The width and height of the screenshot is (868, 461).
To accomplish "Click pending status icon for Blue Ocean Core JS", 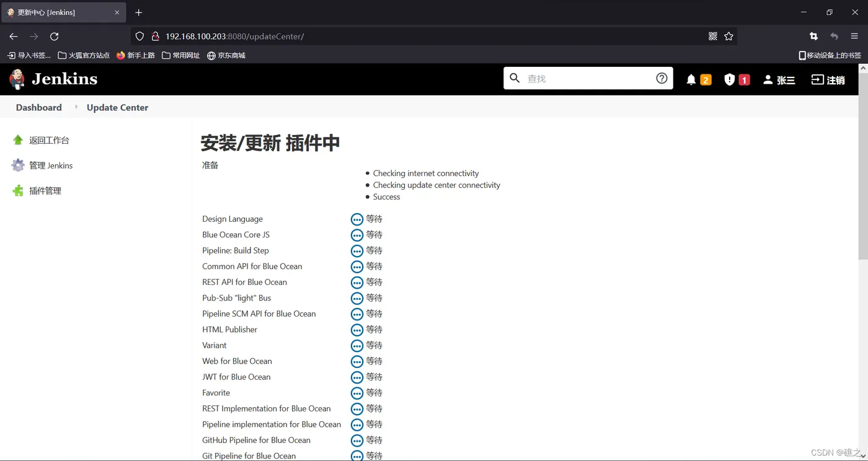I will pyautogui.click(x=357, y=235).
